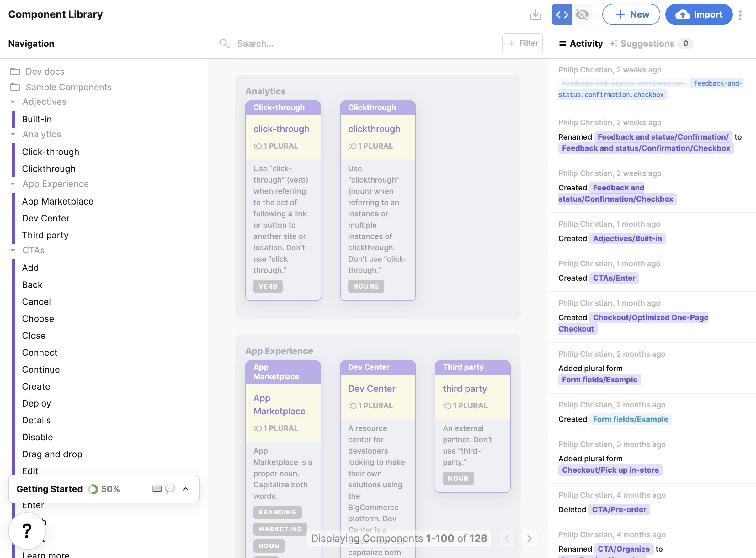This screenshot has width=756, height=558.
Task: Click the search magnifier icon
Action: click(224, 43)
